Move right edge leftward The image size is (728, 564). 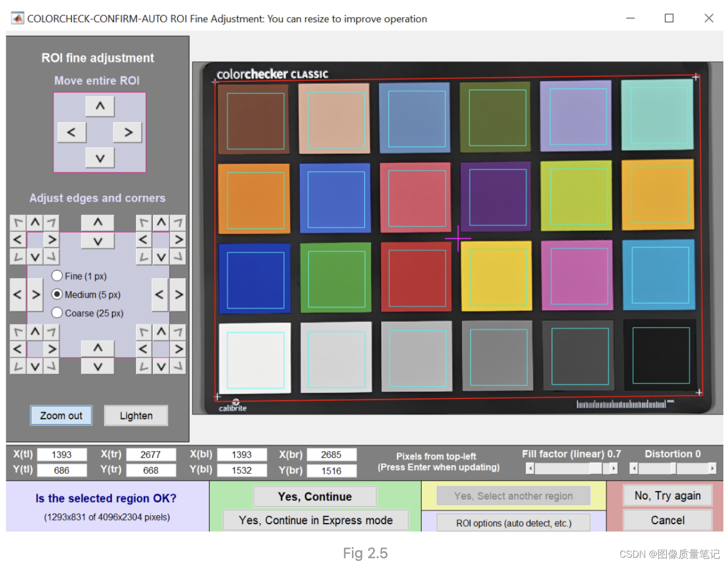pos(160,295)
